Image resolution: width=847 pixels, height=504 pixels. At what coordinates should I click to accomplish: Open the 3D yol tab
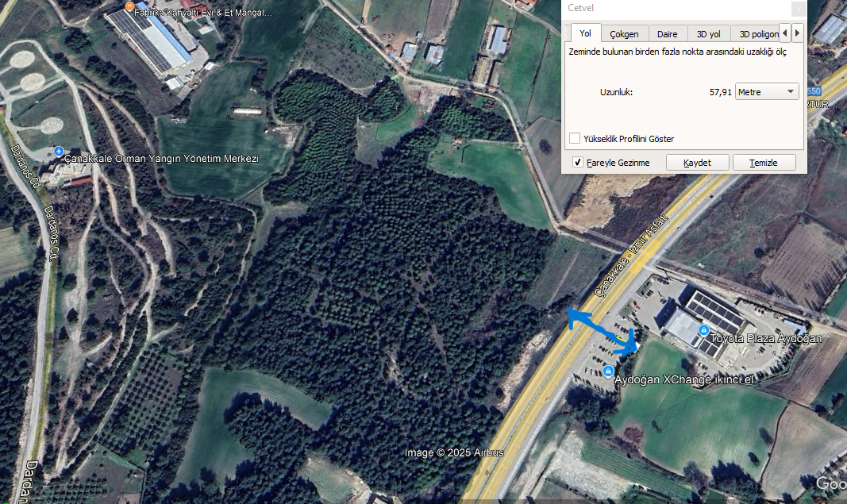(x=709, y=34)
